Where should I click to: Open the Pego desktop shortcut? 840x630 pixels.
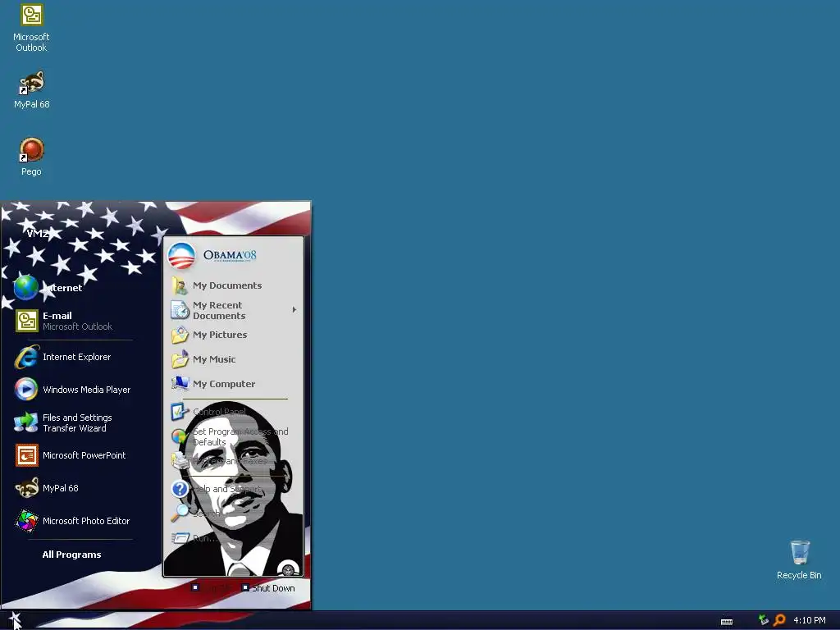coord(32,157)
